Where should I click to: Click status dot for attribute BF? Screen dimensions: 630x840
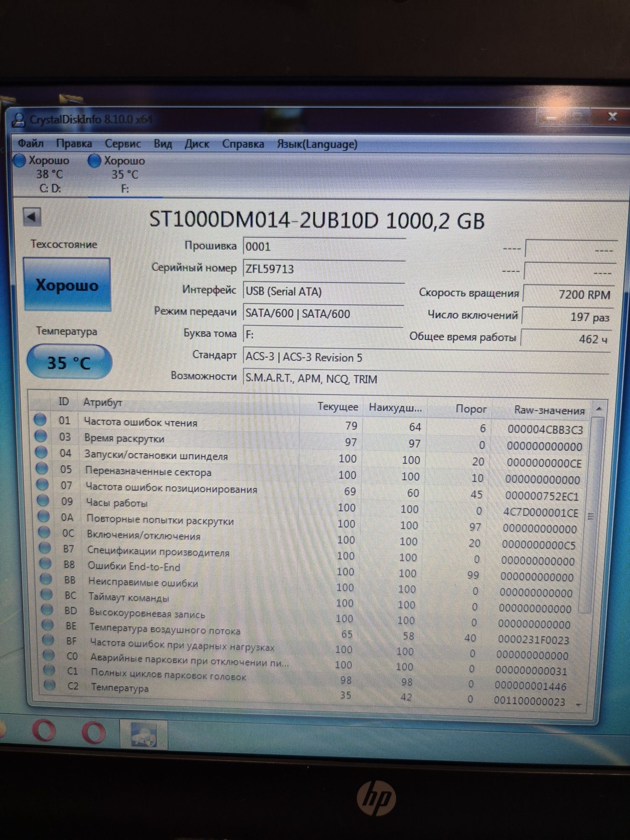coord(48,640)
